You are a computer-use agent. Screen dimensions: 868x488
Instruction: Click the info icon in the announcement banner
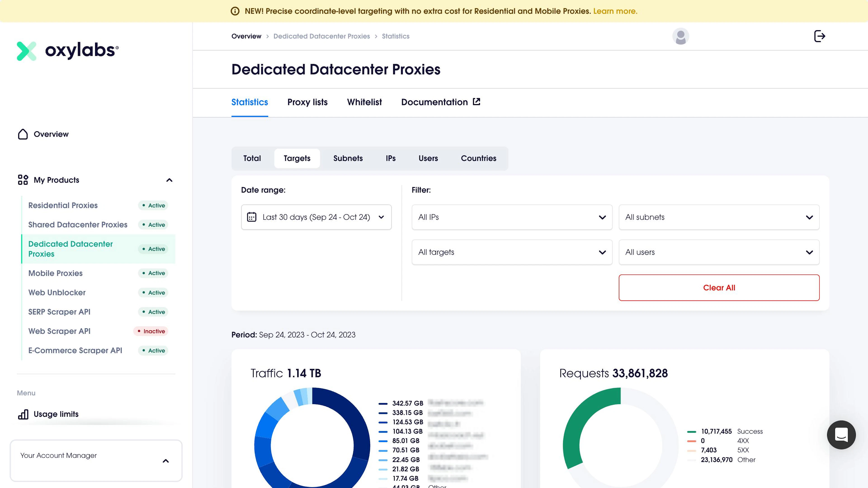(235, 11)
